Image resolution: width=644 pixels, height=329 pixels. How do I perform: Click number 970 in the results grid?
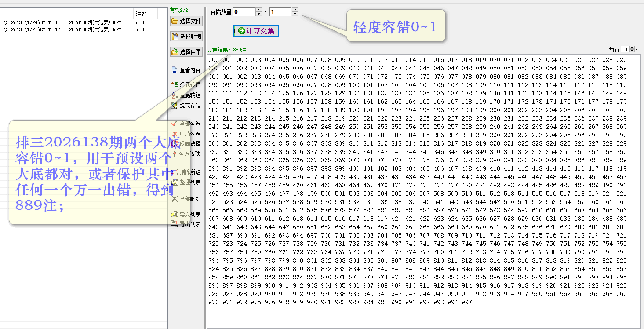point(214,302)
